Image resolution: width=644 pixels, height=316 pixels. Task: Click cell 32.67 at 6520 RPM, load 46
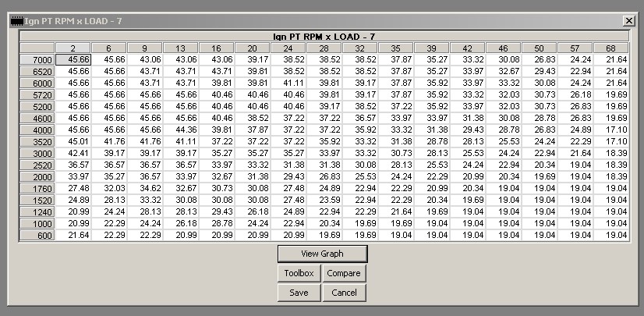click(503, 72)
